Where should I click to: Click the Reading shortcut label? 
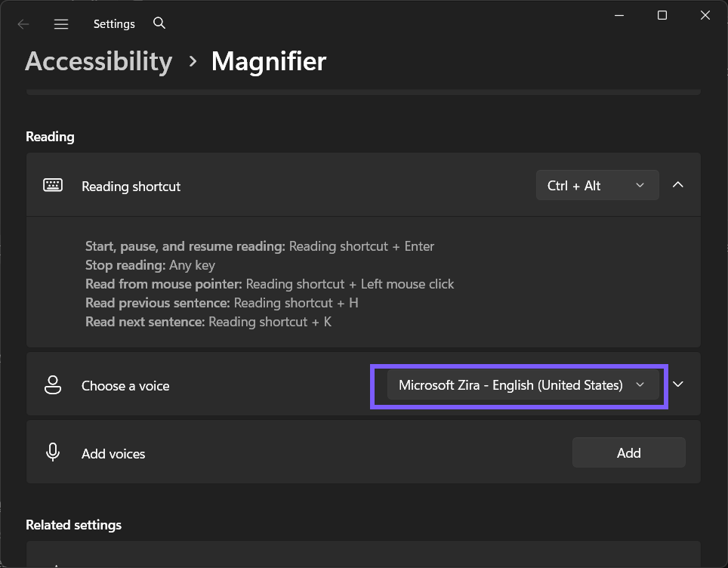pyautogui.click(x=131, y=187)
